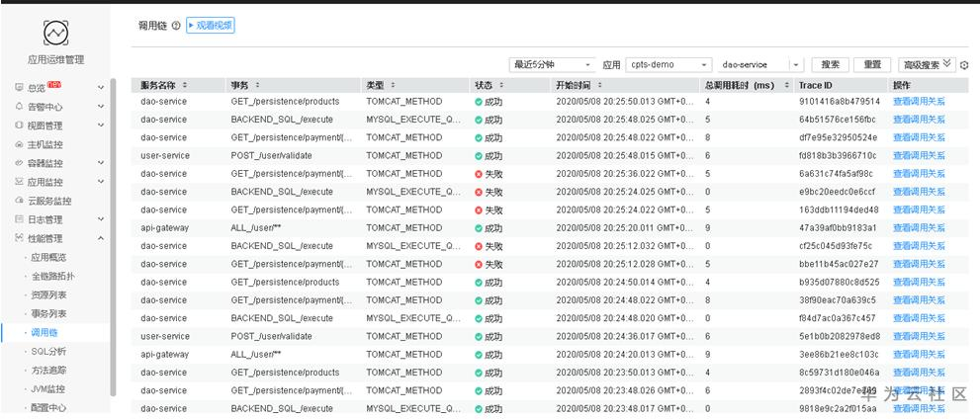The height and width of the screenshot is (419, 980).
Task: Click Trace ID f84d7ac0a367c457 cell
Action: tap(838, 318)
